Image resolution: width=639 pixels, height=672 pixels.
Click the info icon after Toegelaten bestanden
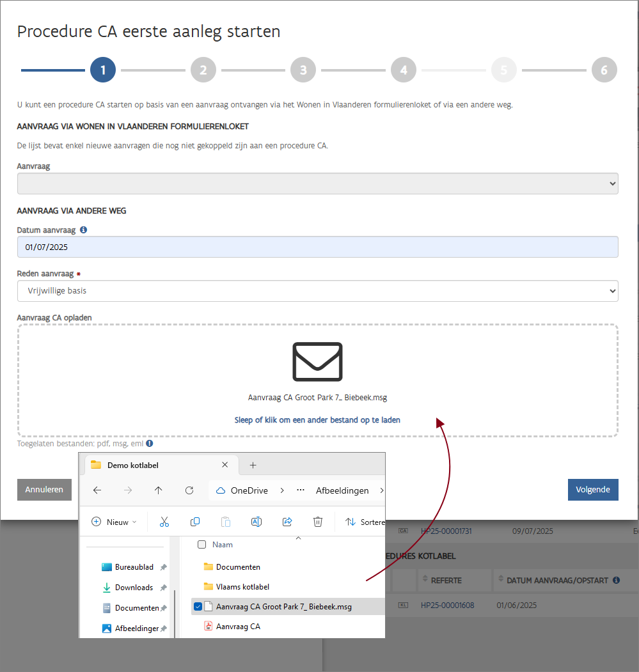coord(149,443)
